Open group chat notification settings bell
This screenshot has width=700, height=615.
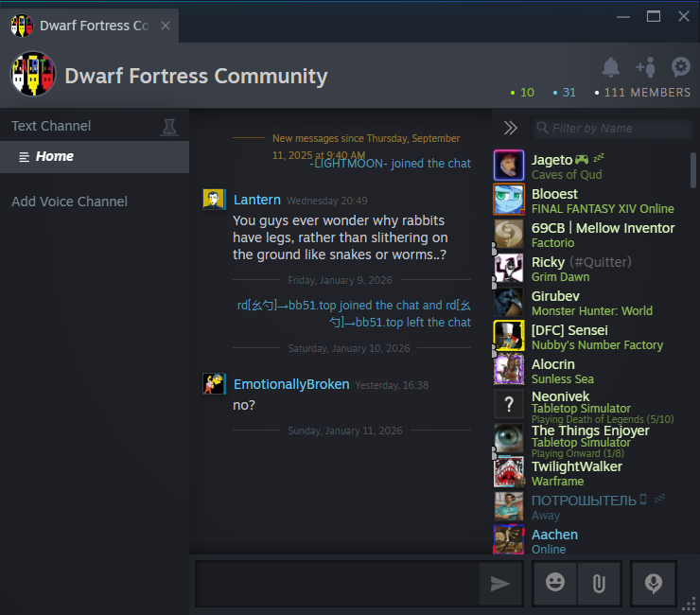[611, 67]
